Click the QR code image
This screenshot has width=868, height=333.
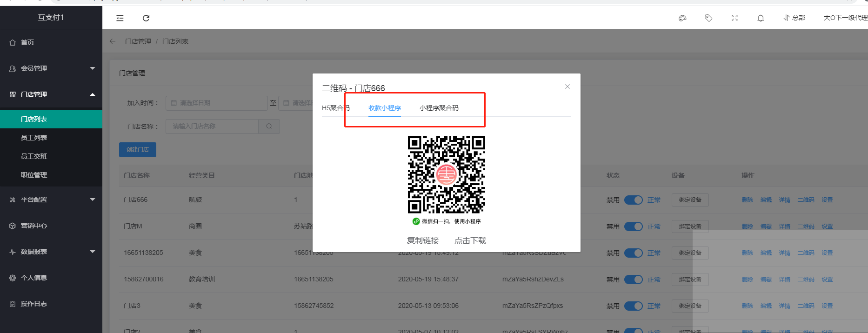447,175
